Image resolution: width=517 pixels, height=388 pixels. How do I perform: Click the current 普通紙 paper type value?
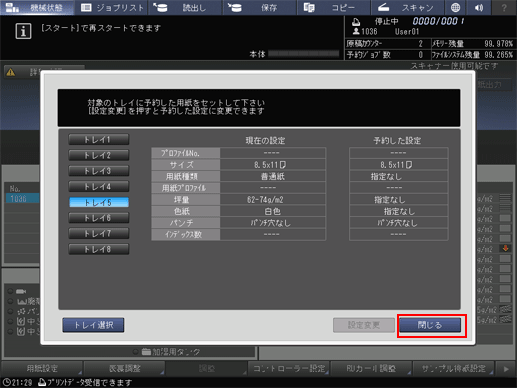[x=273, y=176]
